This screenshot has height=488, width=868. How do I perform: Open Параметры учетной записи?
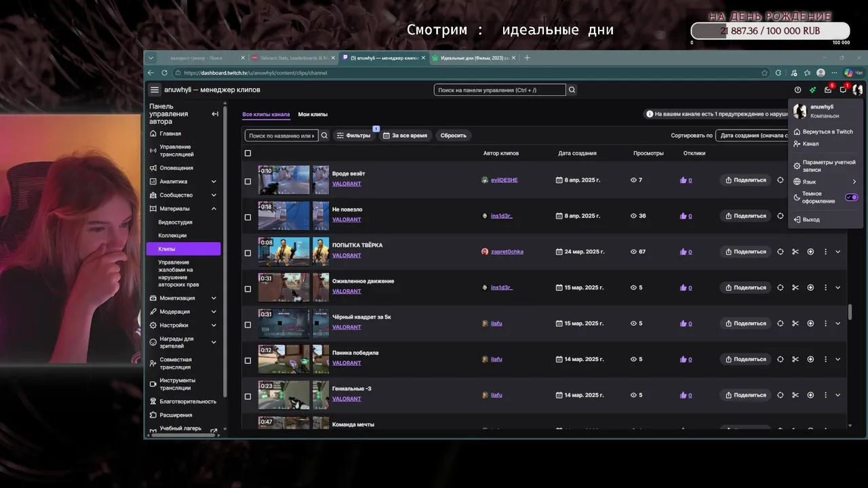coord(825,166)
